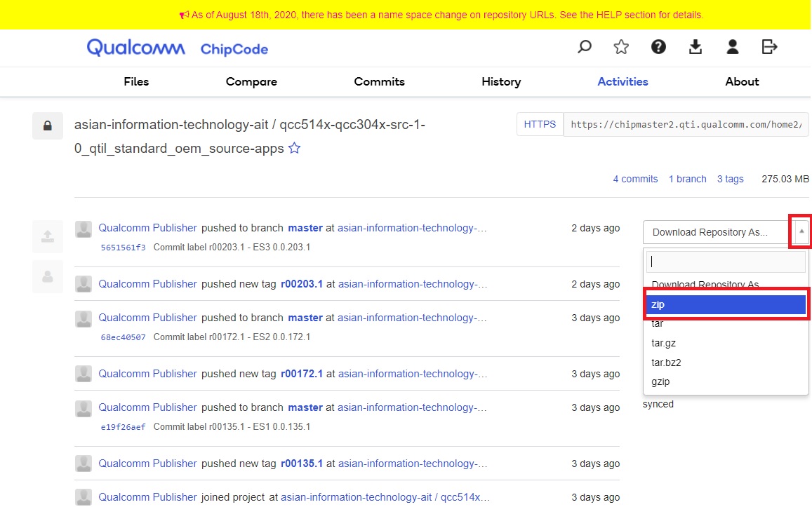Click master branch link in 2 days ago entry
The image size is (812, 507).
point(305,228)
